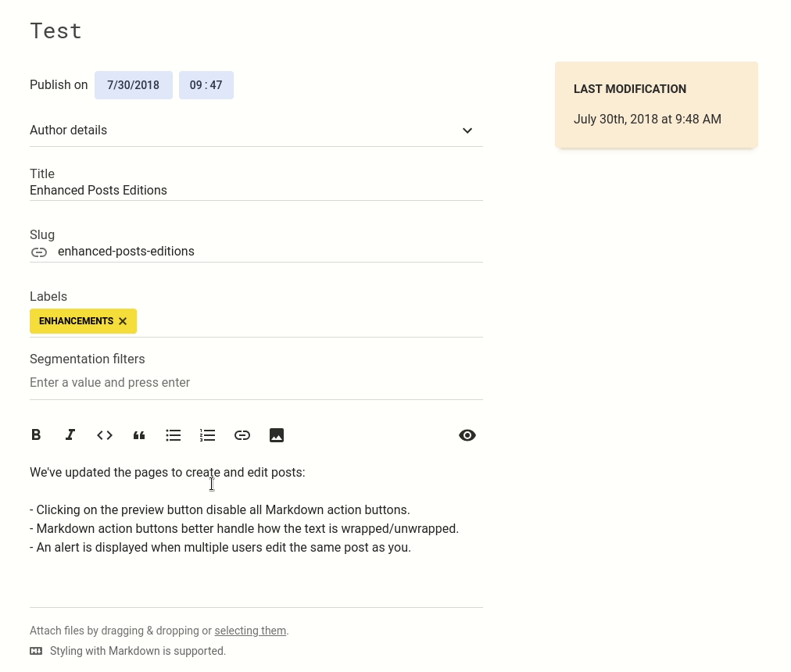Remove the ENHANCEMENTS label chip
Screen dimensions: 791x672
pos(123,321)
